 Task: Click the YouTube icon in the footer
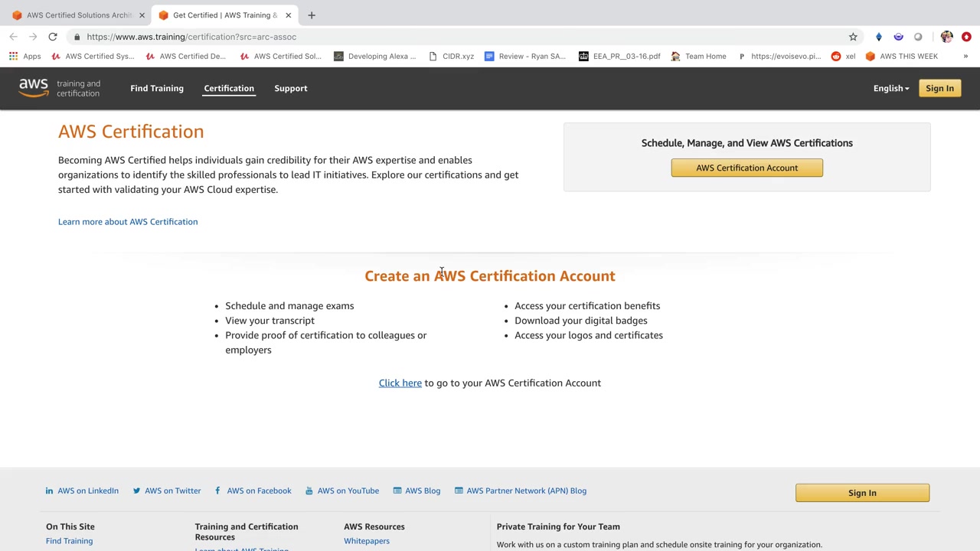[x=309, y=491]
